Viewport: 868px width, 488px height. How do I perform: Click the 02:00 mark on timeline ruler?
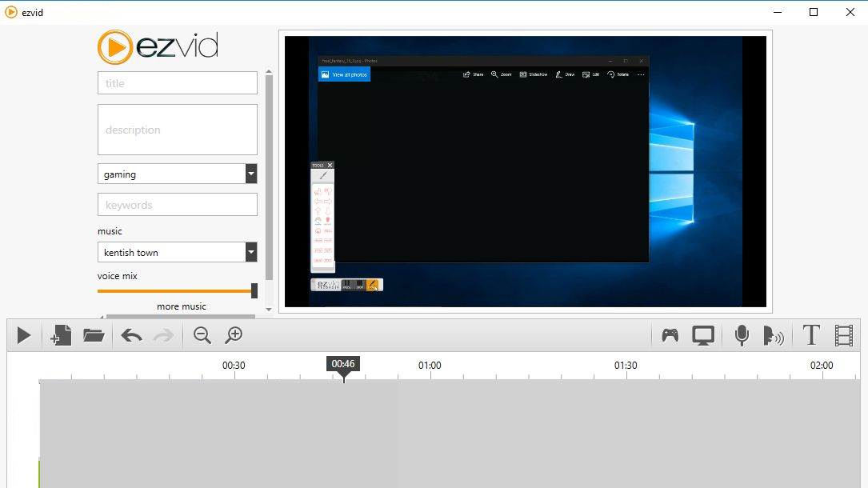822,365
